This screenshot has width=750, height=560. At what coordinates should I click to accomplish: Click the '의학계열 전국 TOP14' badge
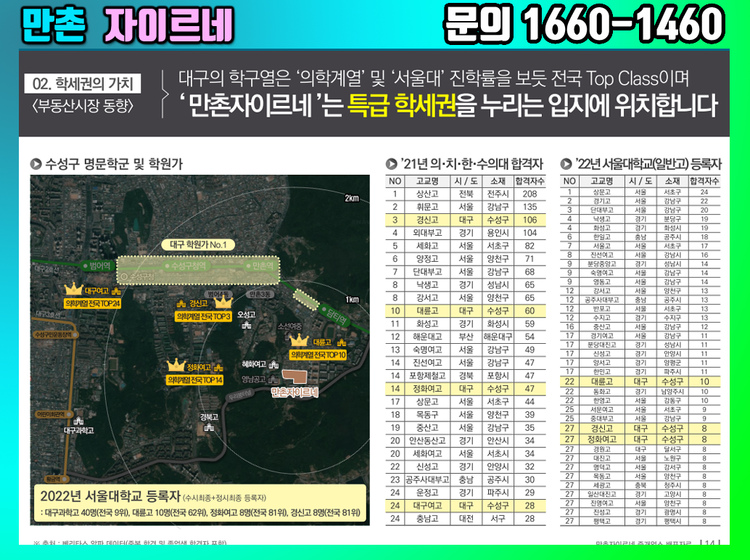coord(194,380)
